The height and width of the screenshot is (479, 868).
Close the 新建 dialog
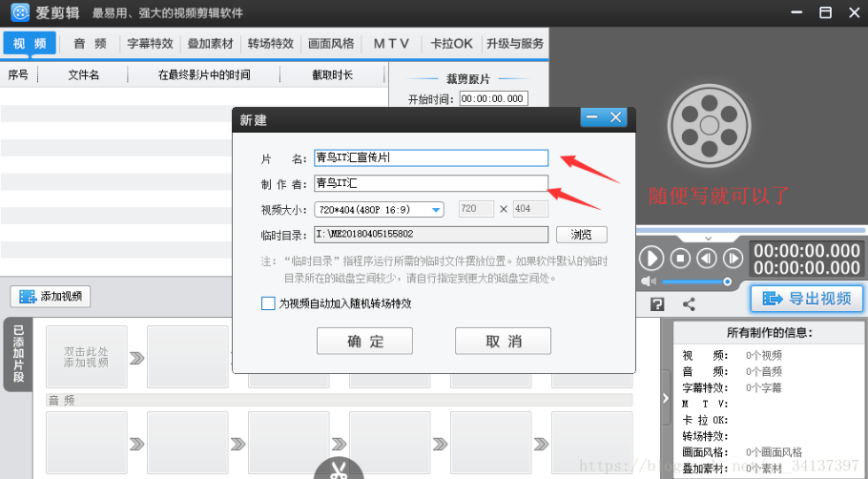click(615, 117)
